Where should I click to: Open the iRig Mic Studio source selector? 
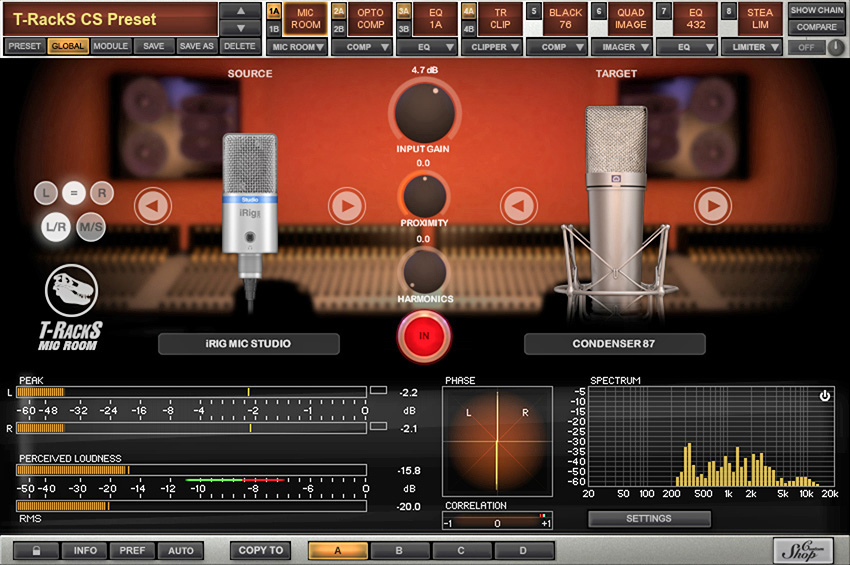[x=249, y=344]
